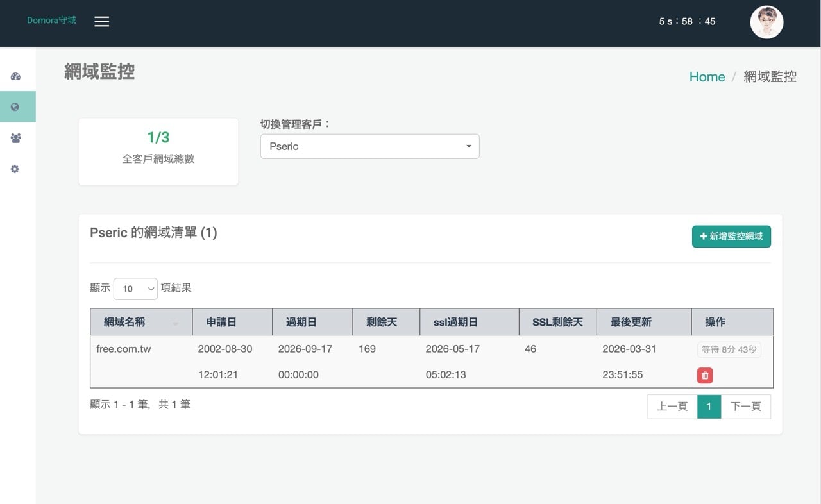The width and height of the screenshot is (821, 504).
Task: Select page 1 in pagination
Action: pos(709,407)
